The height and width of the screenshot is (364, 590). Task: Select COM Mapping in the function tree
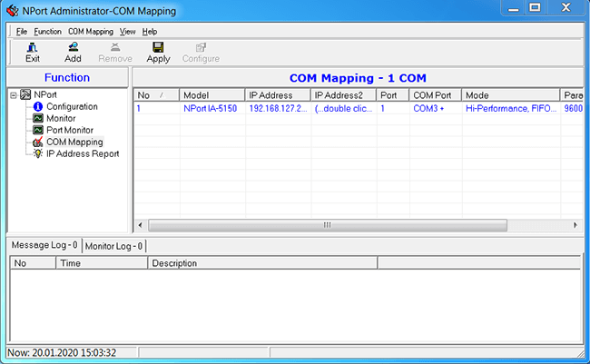tap(74, 142)
